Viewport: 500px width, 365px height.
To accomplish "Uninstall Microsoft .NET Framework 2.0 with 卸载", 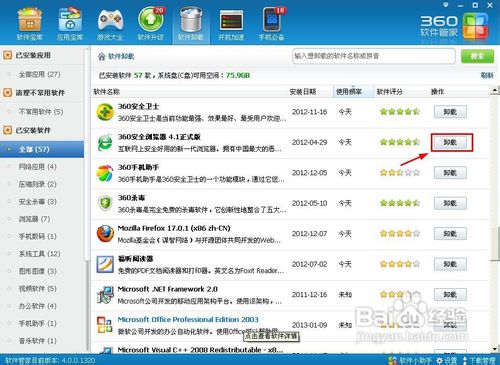I will pyautogui.click(x=450, y=295).
